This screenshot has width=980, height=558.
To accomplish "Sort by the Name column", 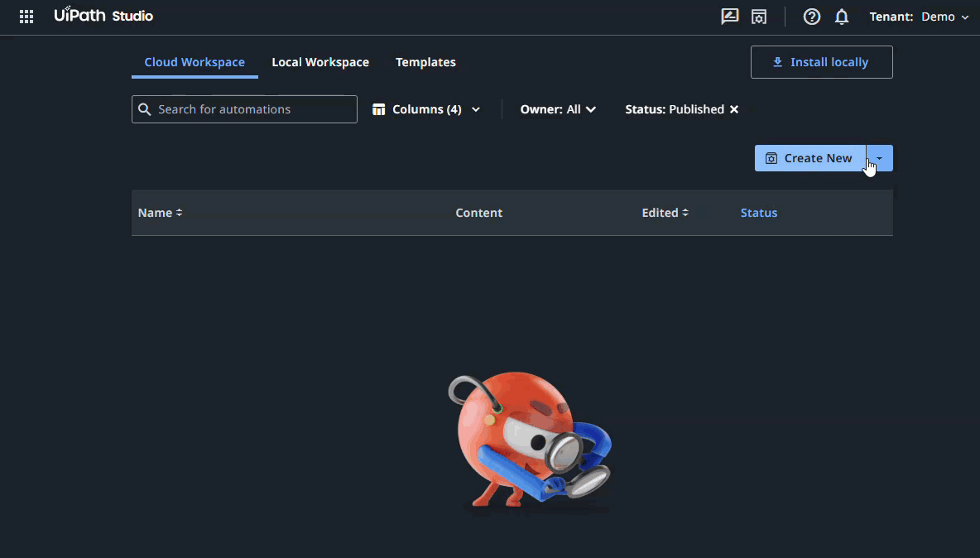I will tap(160, 213).
